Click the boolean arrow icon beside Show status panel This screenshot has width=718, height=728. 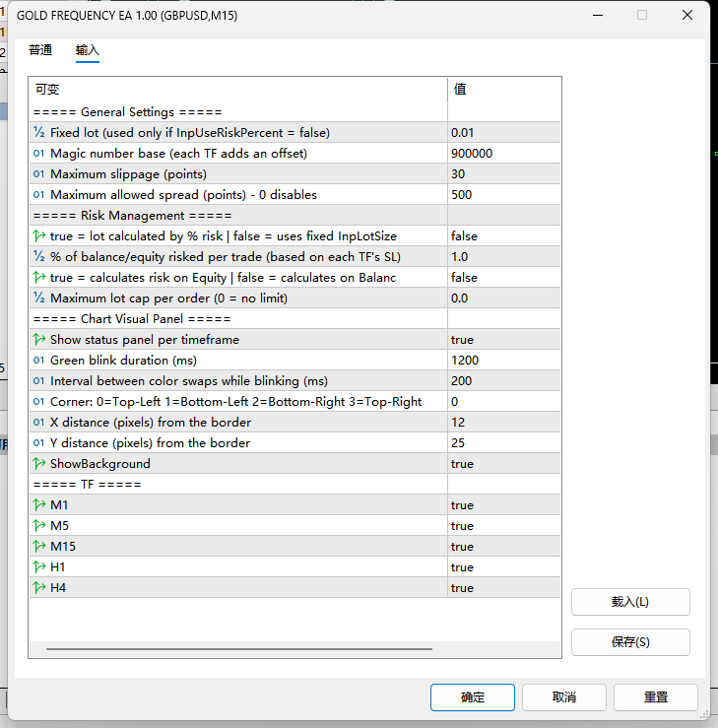click(x=39, y=340)
